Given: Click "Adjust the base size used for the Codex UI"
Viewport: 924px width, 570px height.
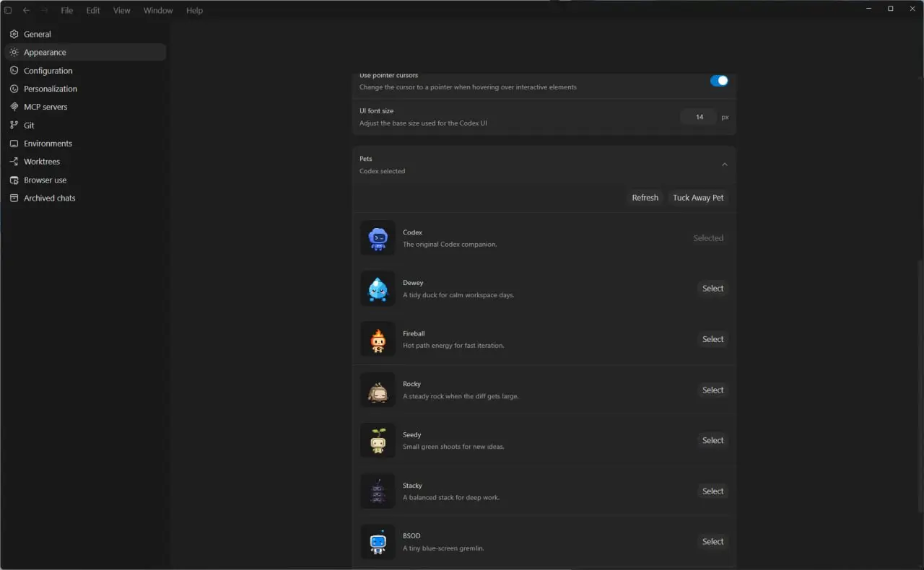Looking at the screenshot, I should click(x=424, y=123).
